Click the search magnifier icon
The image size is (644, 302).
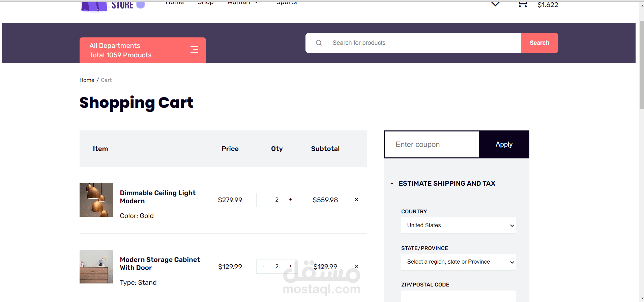click(x=319, y=43)
